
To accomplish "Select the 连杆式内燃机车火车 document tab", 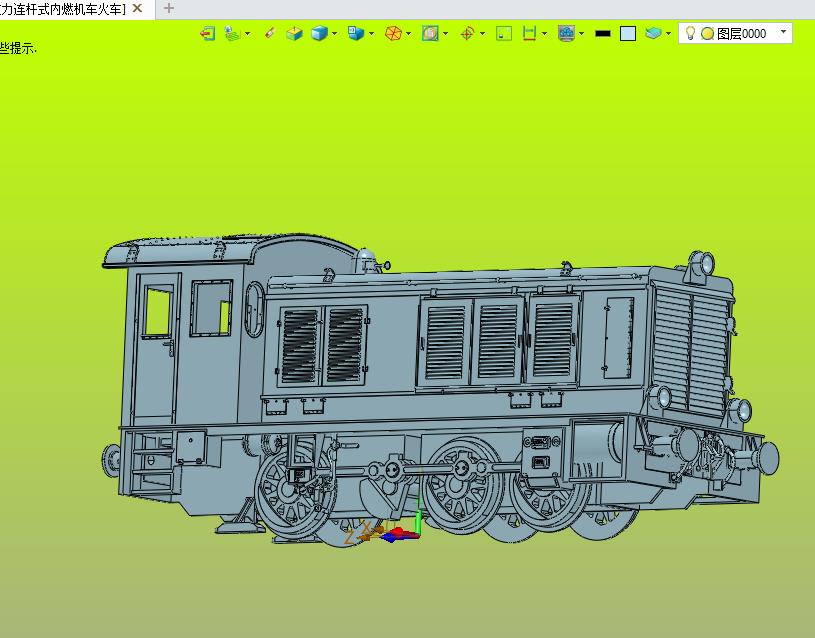I will click(x=62, y=9).
